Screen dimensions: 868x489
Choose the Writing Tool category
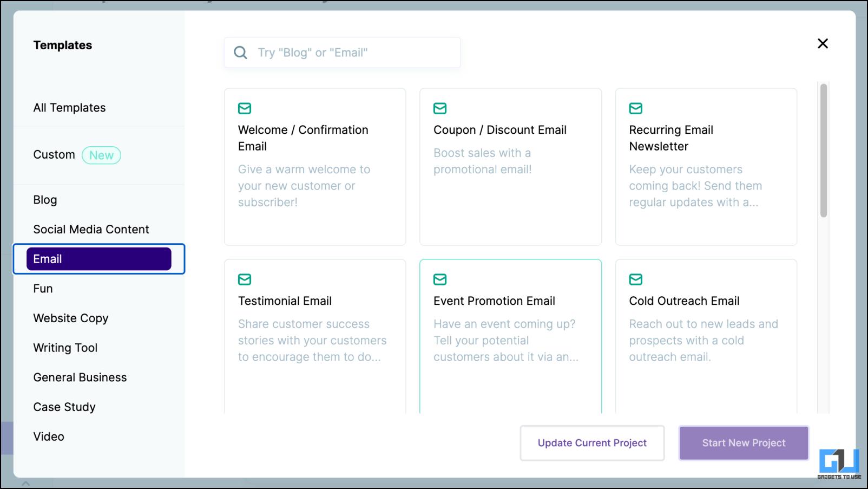[x=65, y=348]
